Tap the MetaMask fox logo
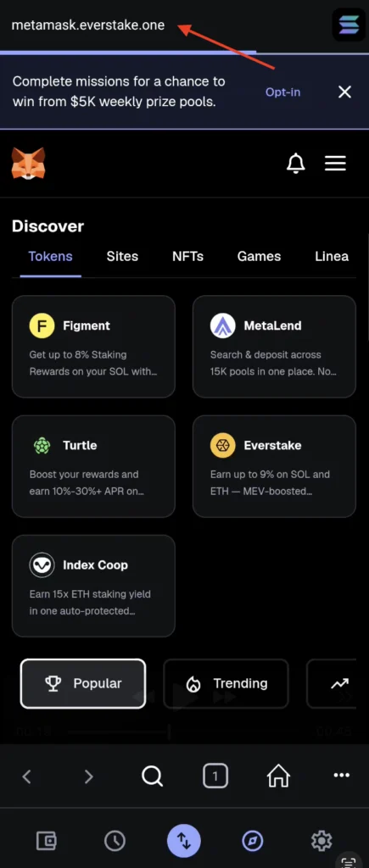The width and height of the screenshot is (369, 868). pyautogui.click(x=28, y=163)
